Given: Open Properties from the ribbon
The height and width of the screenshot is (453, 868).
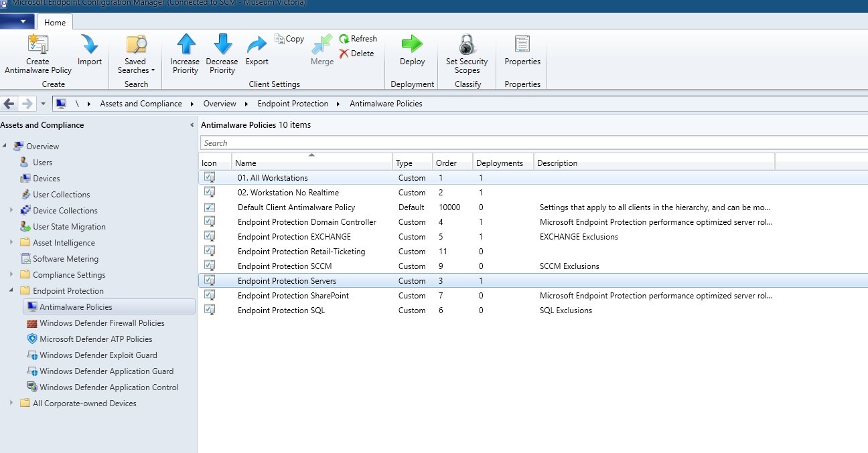Looking at the screenshot, I should point(522,52).
